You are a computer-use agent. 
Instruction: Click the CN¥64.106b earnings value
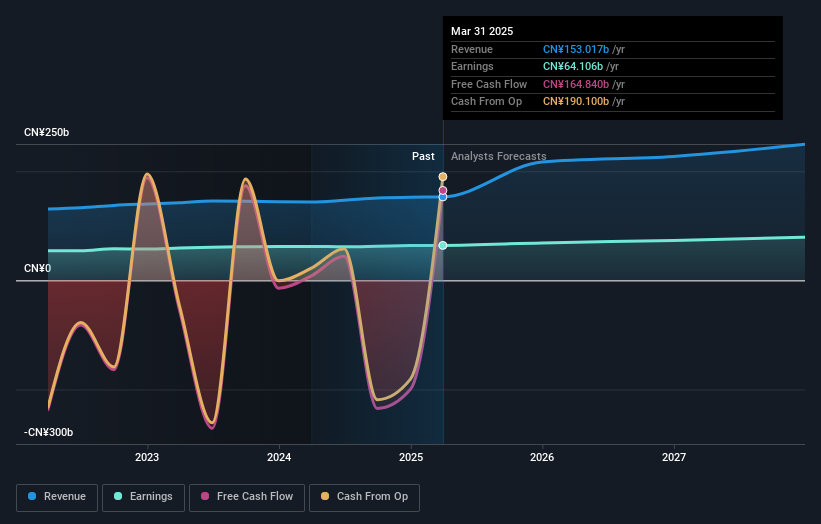coord(573,66)
